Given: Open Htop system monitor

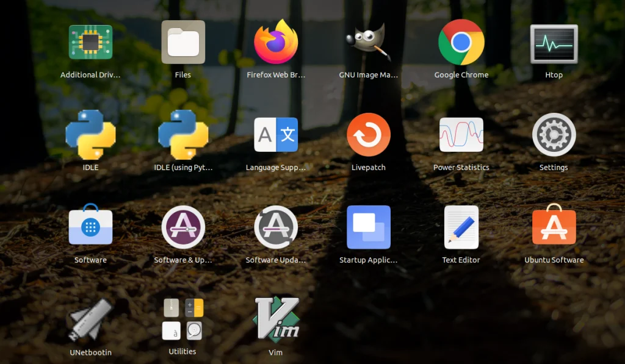Looking at the screenshot, I should pyautogui.click(x=554, y=43).
